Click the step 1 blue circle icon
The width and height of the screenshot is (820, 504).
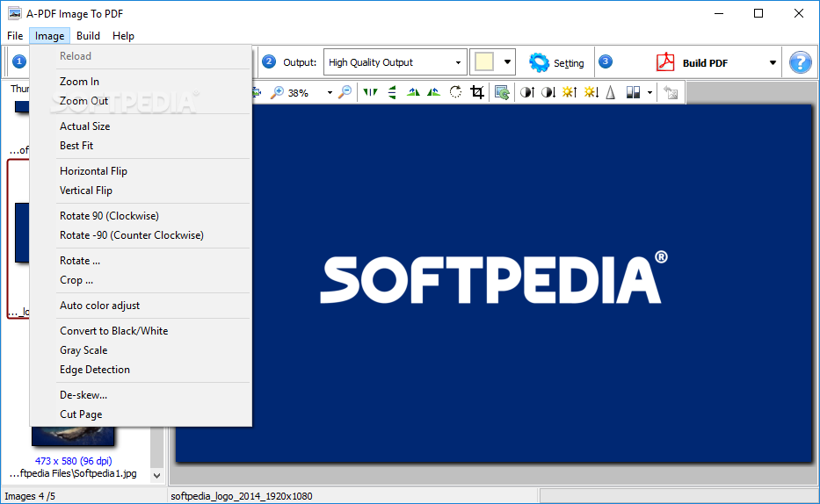click(19, 61)
